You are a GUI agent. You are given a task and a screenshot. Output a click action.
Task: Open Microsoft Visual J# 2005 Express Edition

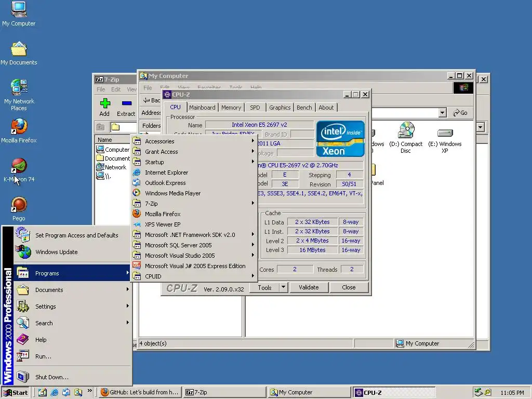click(x=194, y=266)
